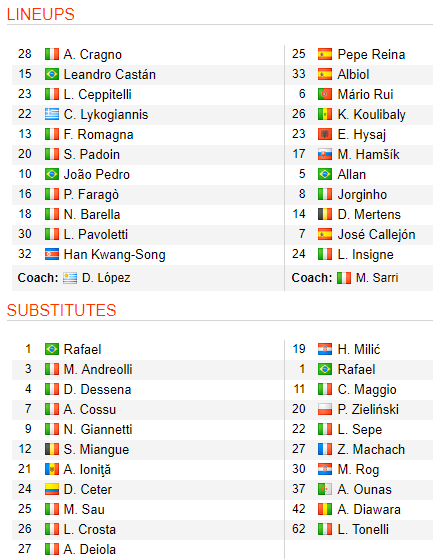
Task: Click the Colombian flag beside D. Ceter
Action: pyautogui.click(x=52, y=489)
